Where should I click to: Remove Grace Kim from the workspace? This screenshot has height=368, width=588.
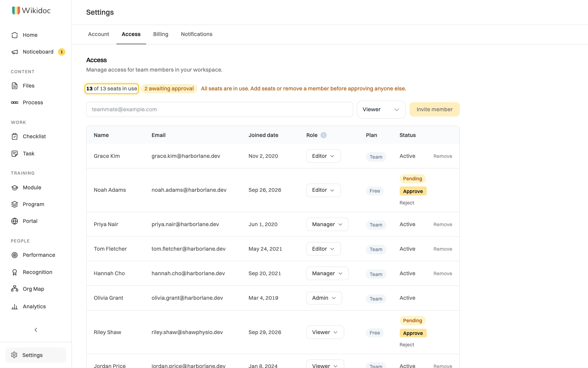pyautogui.click(x=442, y=156)
